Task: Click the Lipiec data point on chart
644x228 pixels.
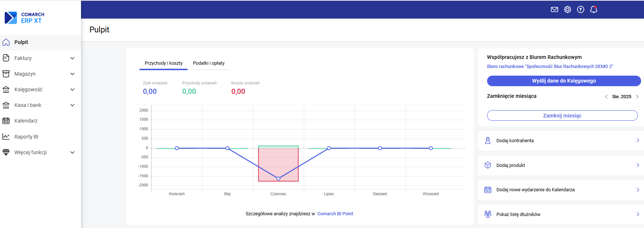Action: [329, 148]
